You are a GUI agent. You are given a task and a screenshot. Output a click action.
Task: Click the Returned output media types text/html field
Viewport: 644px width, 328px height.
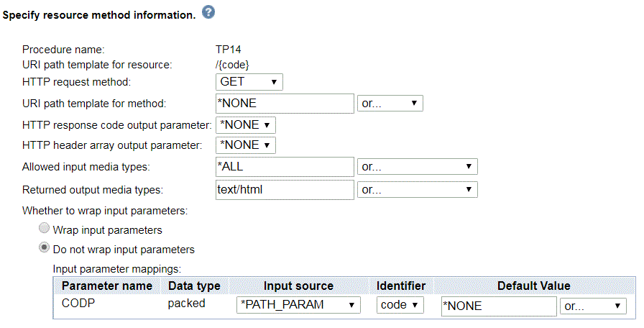tap(285, 190)
